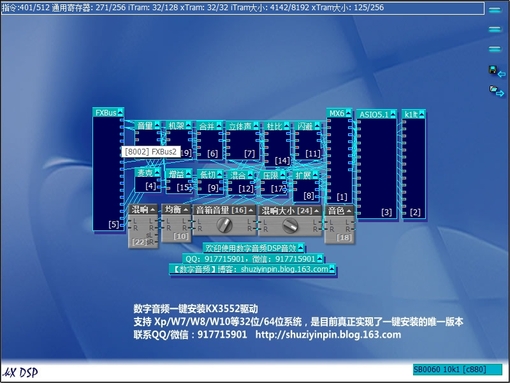This screenshot has width=510, height=383.
Task: Select the 机架 block title
Action: pyautogui.click(x=176, y=126)
